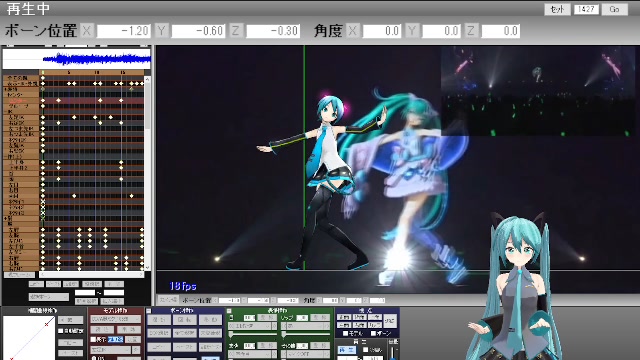The height and width of the screenshot is (360, 640).
Task: Open the その他 expression dropdown
Action: coord(306,353)
